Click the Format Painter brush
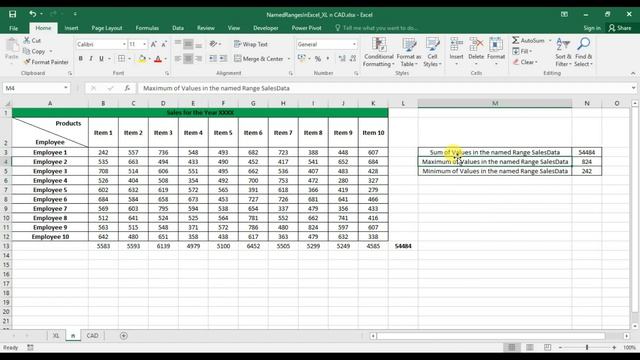640x360 pixels. 27,62
